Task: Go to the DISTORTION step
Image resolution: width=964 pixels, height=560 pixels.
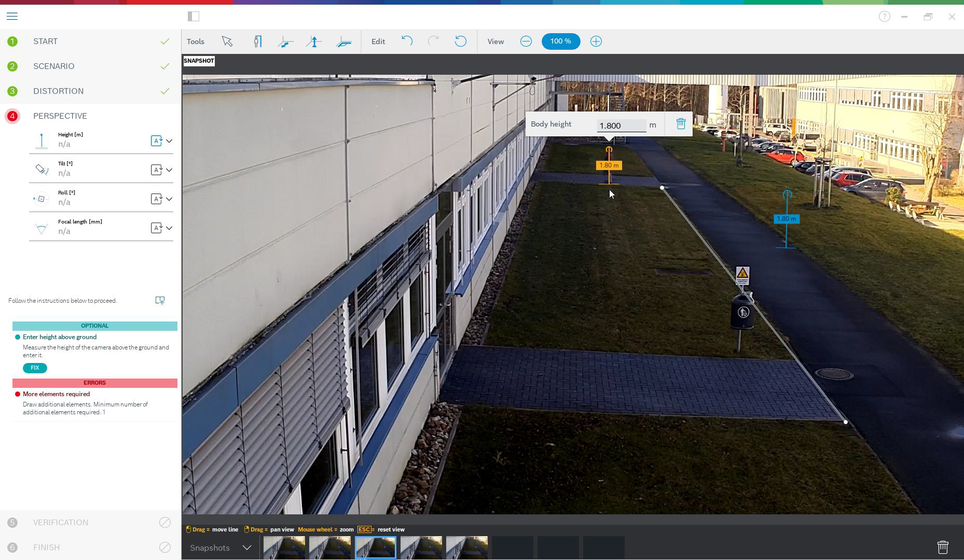Action: coord(58,91)
